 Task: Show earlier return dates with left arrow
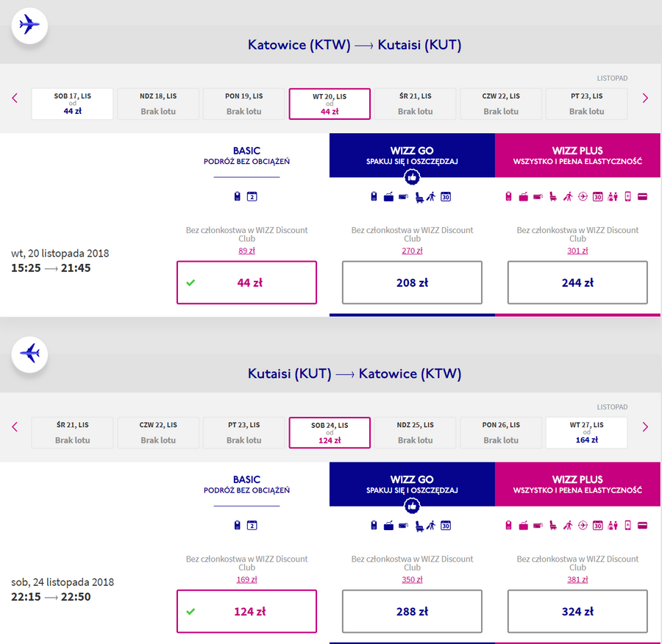coord(15,427)
